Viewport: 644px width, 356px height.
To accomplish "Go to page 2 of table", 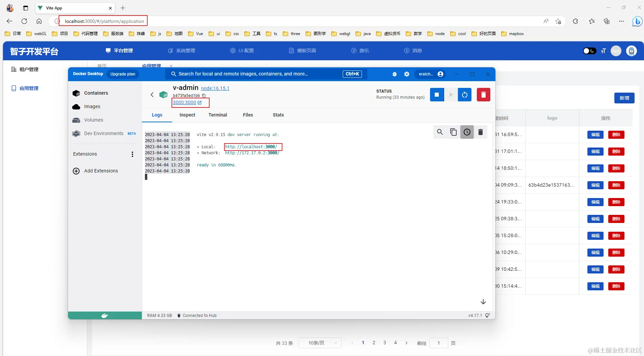I will [x=374, y=343].
